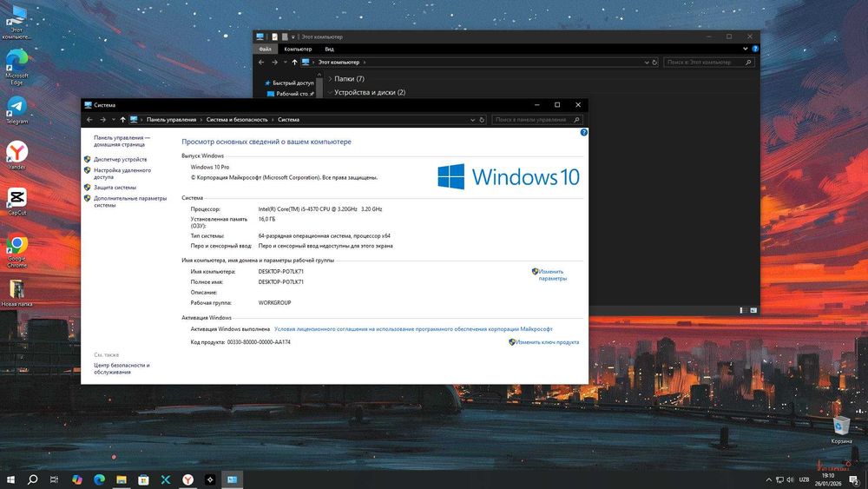868x489 pixels.
Task: Select CapCut desktop icon
Action: pos(16,201)
